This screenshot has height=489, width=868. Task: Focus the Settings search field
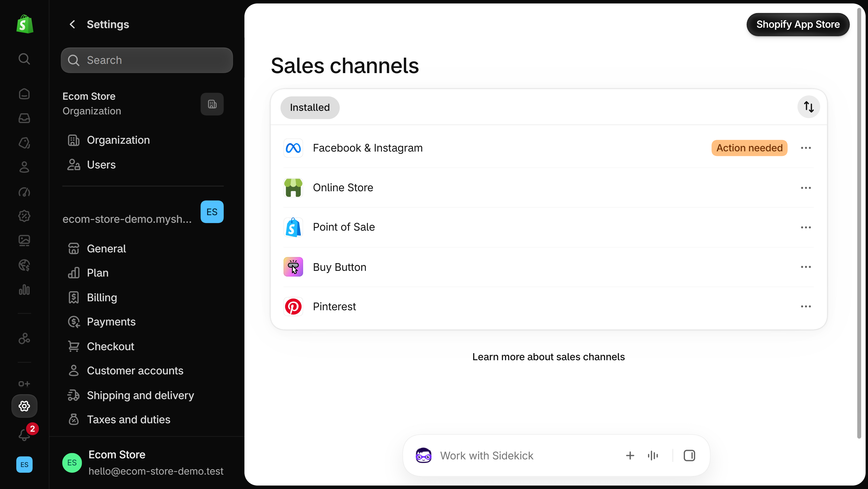[147, 60]
